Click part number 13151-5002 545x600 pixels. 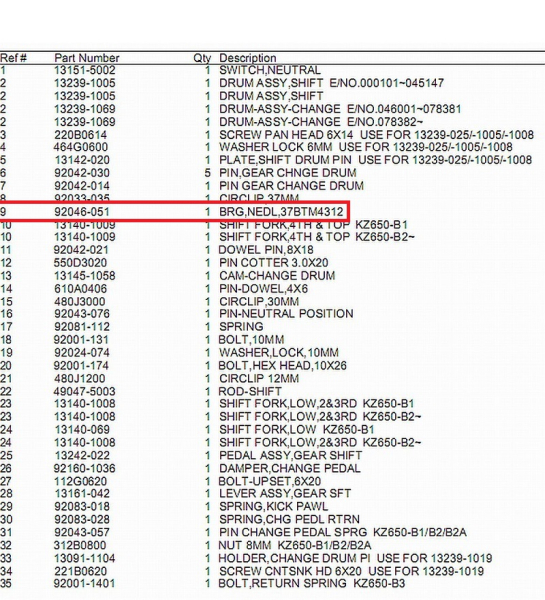(x=85, y=70)
